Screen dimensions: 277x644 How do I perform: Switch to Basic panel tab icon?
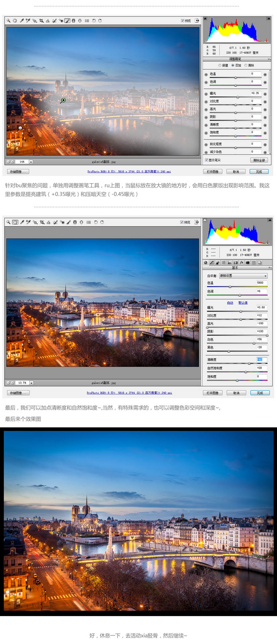click(206, 263)
